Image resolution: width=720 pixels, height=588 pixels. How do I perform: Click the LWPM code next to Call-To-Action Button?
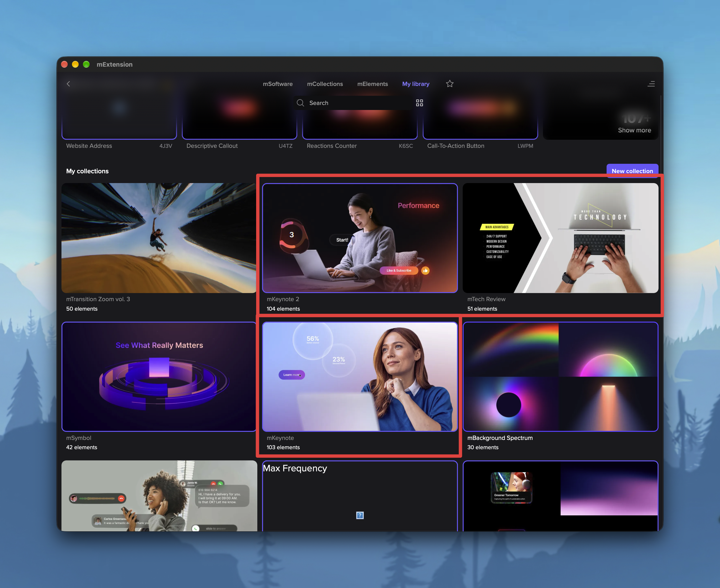point(525,146)
